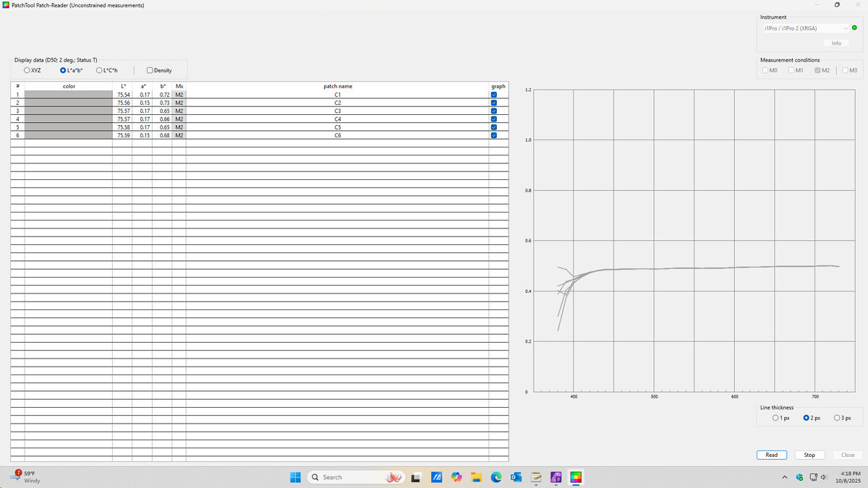Launch Outlook from the taskbar

click(516, 477)
